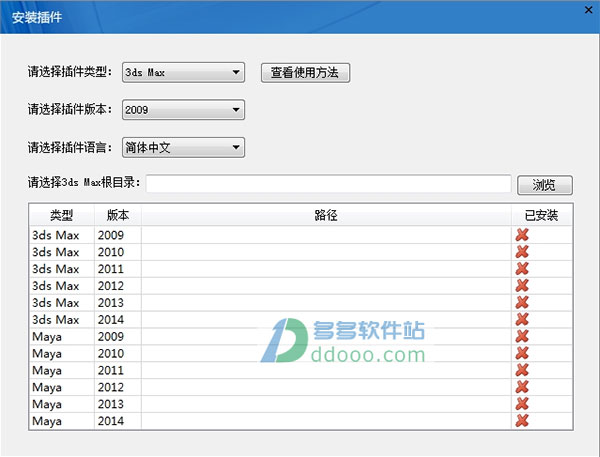The height and width of the screenshot is (457, 600).
Task: Click the red X for 3ds Max 2010
Action: tap(522, 251)
